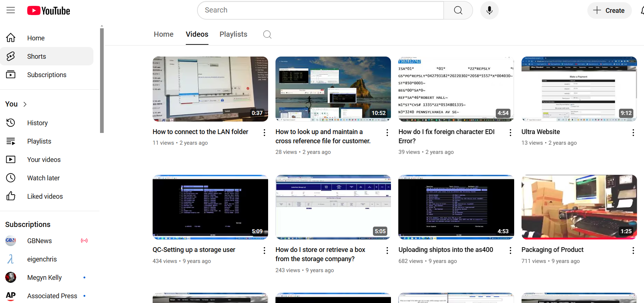Screen dimensions: 644x303
Task: Open 'Uploading shiptos into the as400' title
Action: (445, 250)
